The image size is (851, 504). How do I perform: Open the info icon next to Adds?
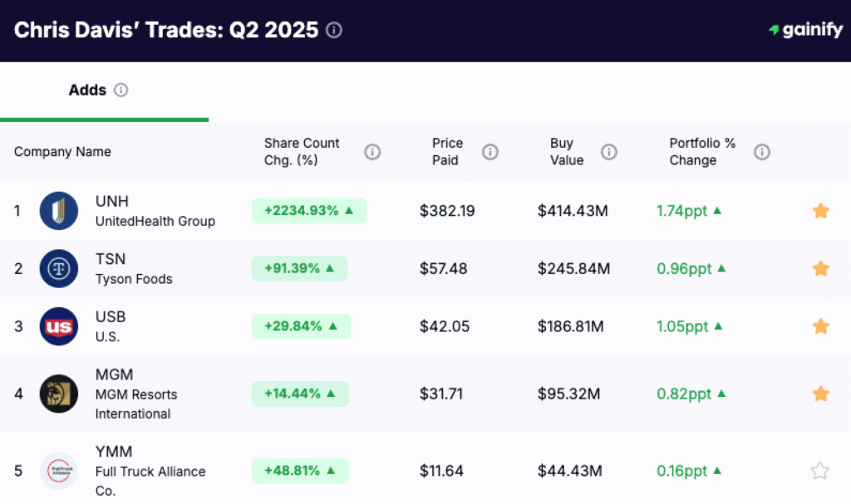(121, 90)
